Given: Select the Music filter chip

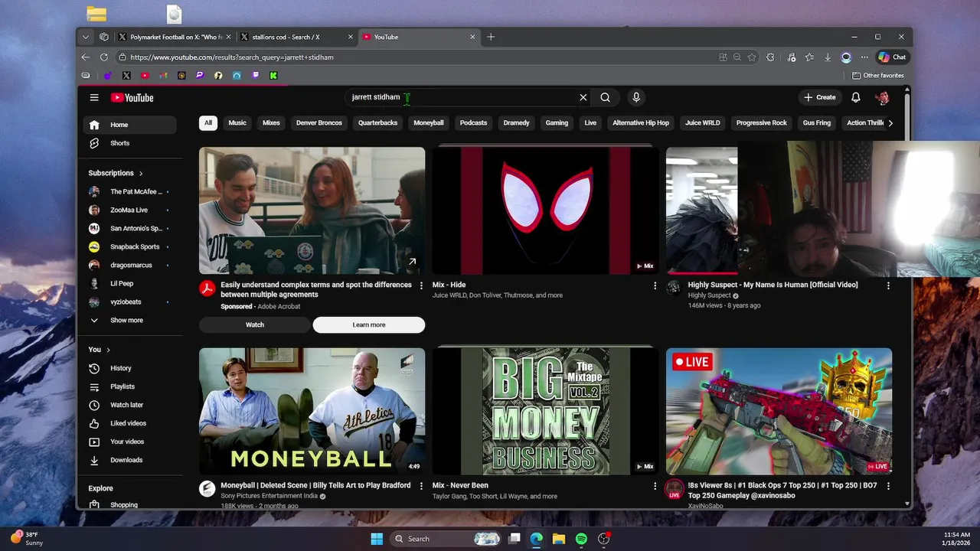Looking at the screenshot, I should [x=237, y=122].
